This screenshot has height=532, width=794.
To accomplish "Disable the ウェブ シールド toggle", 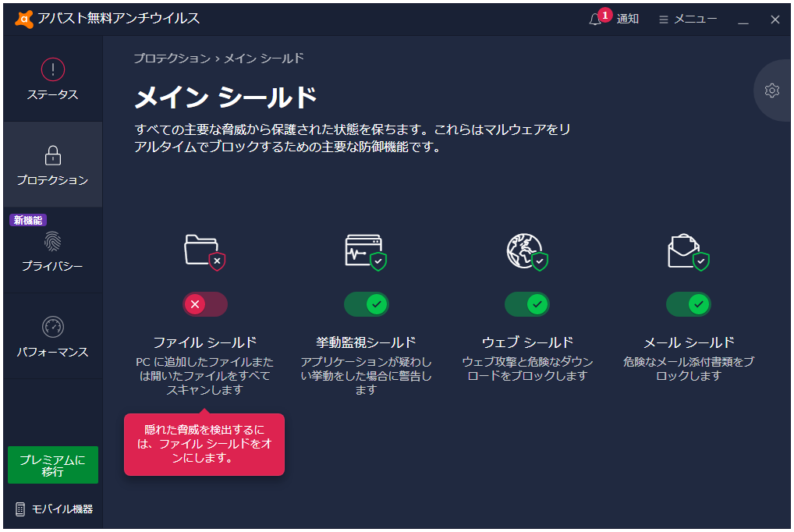I will coord(527,304).
